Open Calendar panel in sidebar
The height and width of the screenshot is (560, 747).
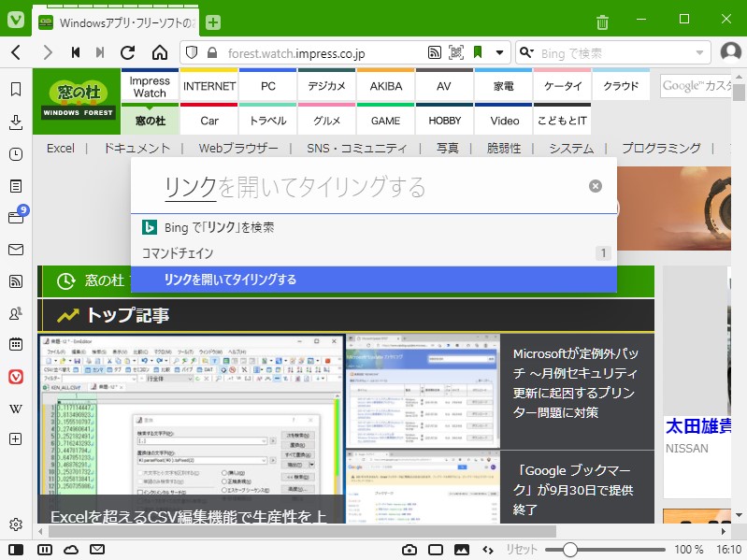[x=16, y=344]
